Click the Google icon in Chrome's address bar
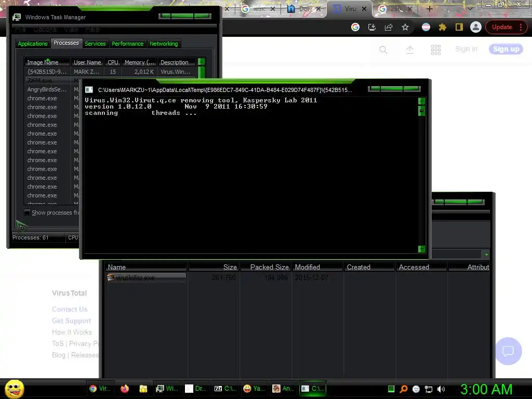This screenshot has height=399, width=532. click(355, 27)
